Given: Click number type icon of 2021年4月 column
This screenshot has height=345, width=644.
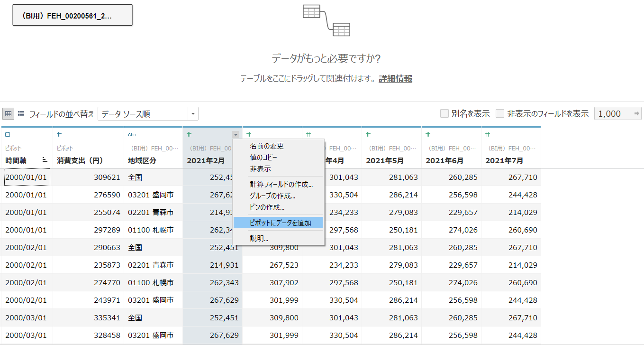Looking at the screenshot, I should (308, 135).
